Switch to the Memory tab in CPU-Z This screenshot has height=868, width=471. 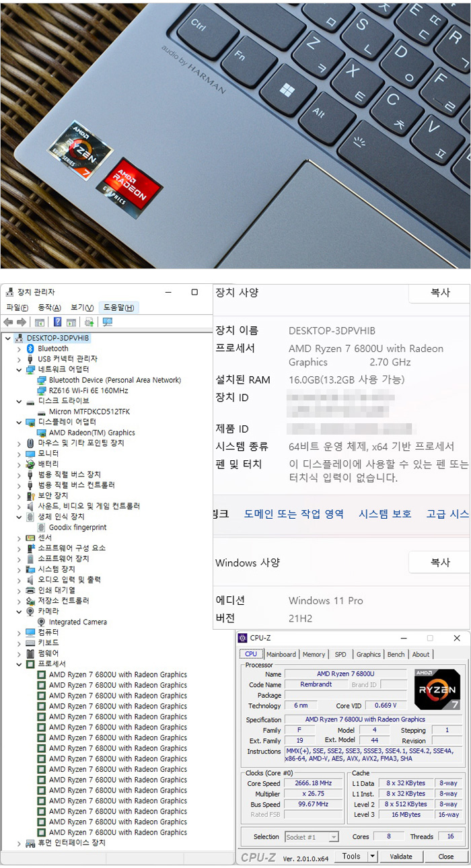[x=314, y=654]
